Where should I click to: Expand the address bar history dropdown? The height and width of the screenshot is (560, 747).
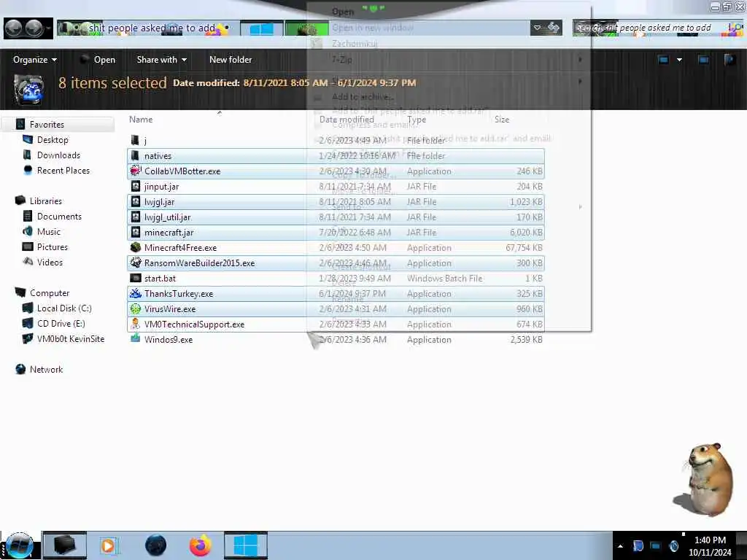point(538,28)
